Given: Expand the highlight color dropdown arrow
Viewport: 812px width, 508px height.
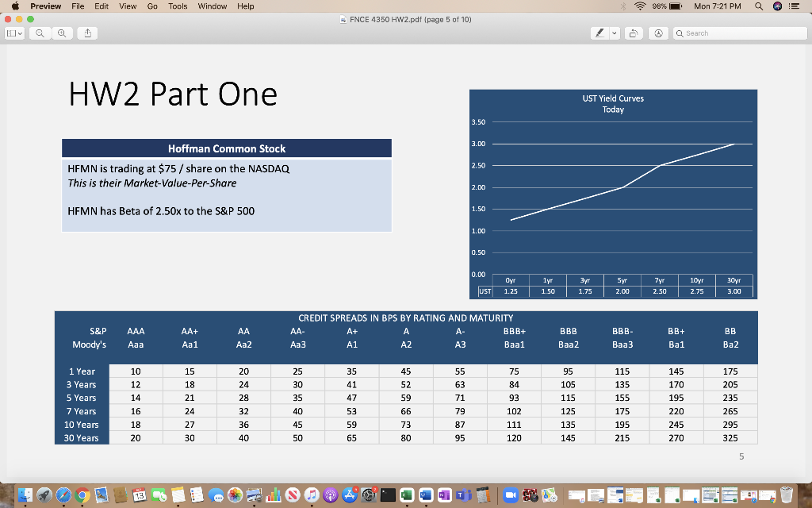Looking at the screenshot, I should [x=615, y=33].
